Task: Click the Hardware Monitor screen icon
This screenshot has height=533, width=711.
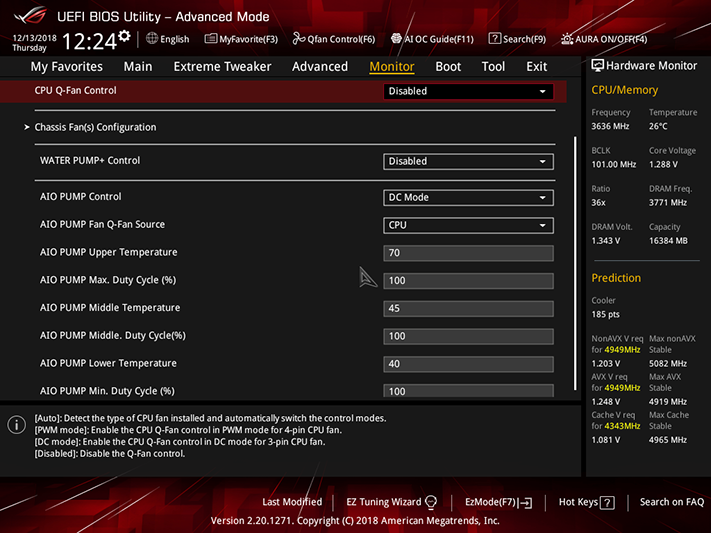Action: (x=597, y=66)
